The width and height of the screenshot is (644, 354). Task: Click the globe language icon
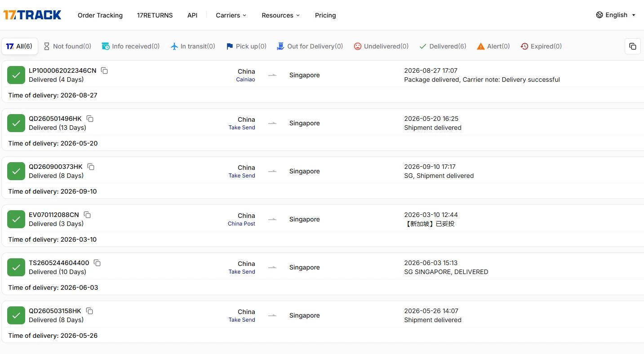[599, 15]
